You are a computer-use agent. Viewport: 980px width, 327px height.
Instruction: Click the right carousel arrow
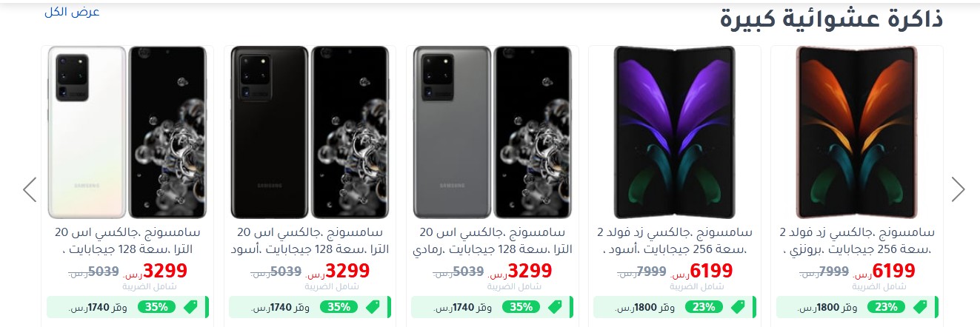coord(958,189)
